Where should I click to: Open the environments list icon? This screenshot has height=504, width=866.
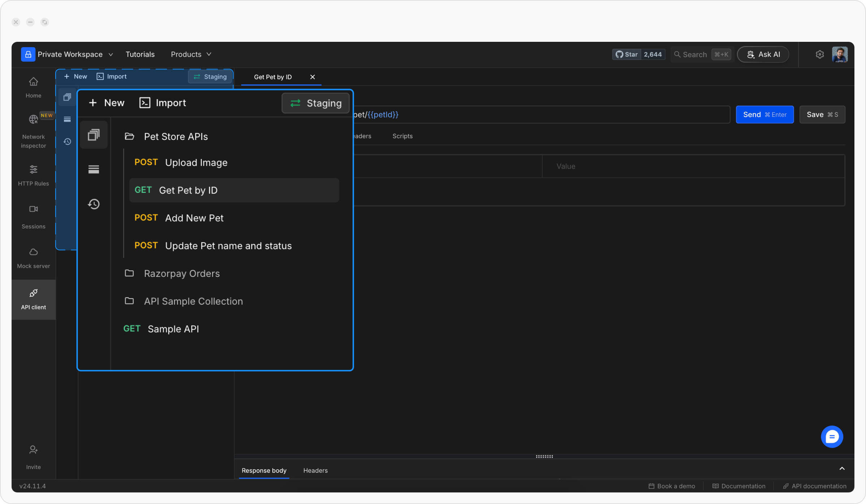94,169
